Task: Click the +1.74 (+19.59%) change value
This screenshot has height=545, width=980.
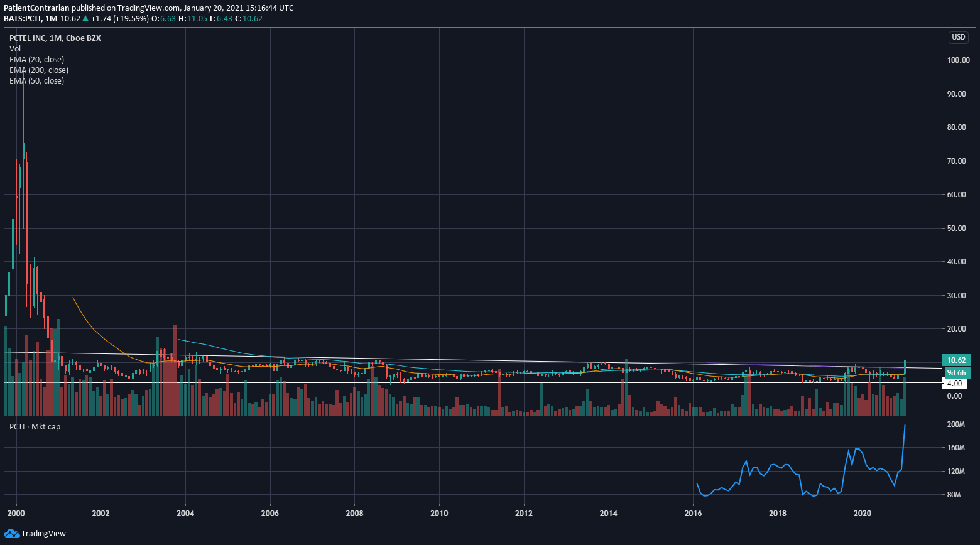Action: [120, 19]
